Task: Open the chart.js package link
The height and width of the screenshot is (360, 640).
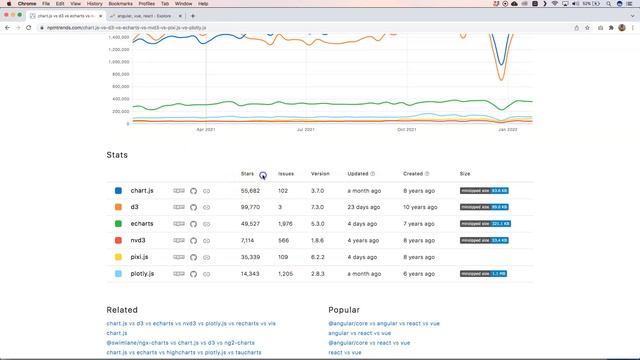Action: click(x=142, y=191)
